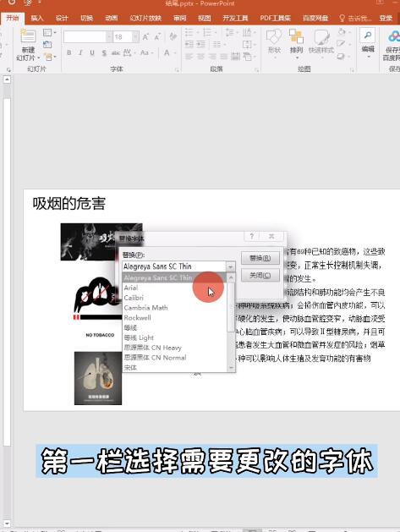The height and width of the screenshot is (532, 400).
Task: Click the decrease indent icon
Action: click(x=189, y=45)
